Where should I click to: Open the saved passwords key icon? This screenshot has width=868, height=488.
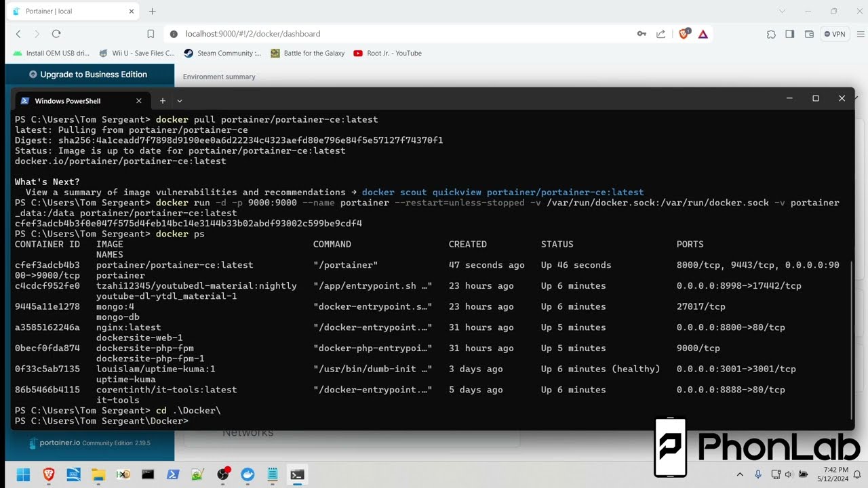(642, 34)
